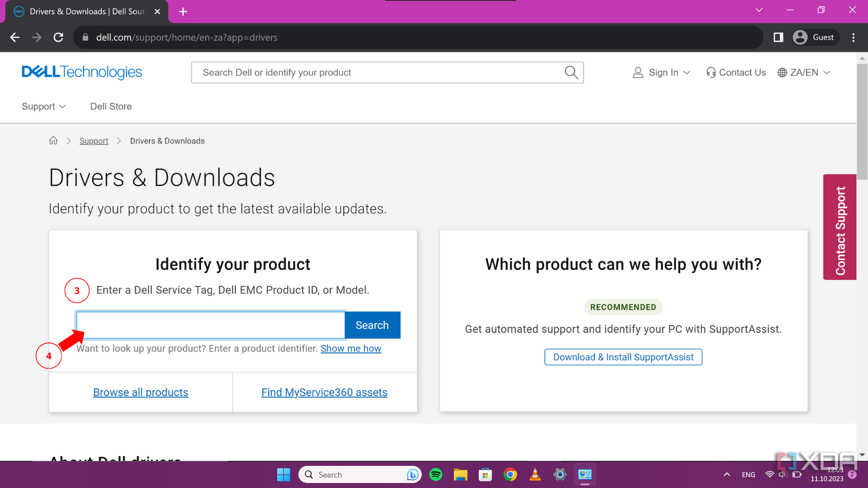Click the taskbar Search box
Screen dimensions: 868x488
pyautogui.click(x=360, y=474)
